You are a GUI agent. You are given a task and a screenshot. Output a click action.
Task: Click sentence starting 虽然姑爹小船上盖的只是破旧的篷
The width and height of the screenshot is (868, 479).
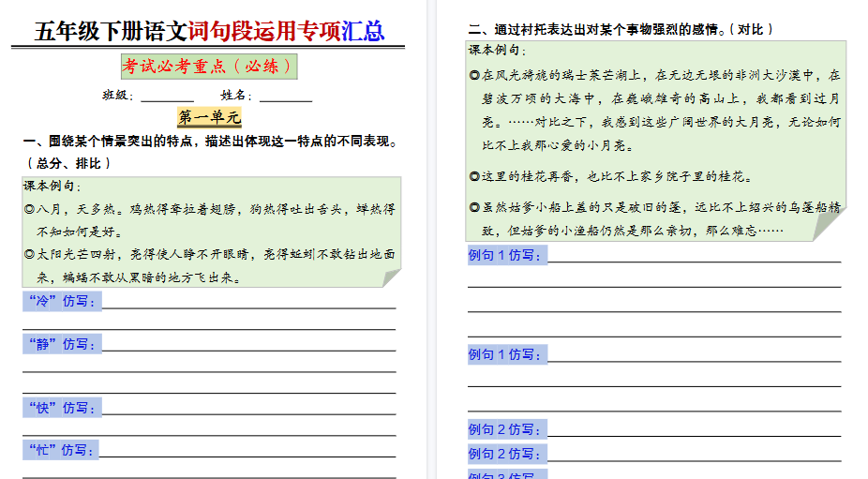tap(655, 219)
